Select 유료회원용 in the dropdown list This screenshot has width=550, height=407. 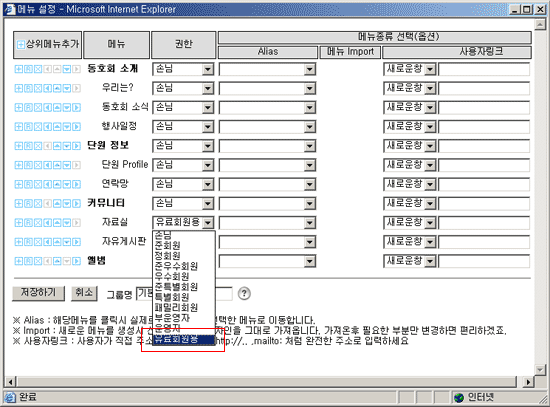click(184, 339)
